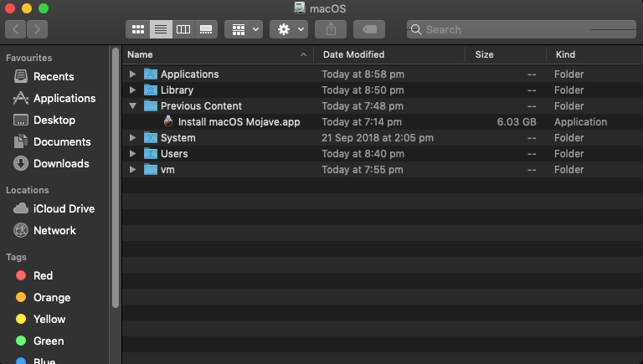643x364 pixels.
Task: Collapse the Previous Content folder
Action: 132,105
